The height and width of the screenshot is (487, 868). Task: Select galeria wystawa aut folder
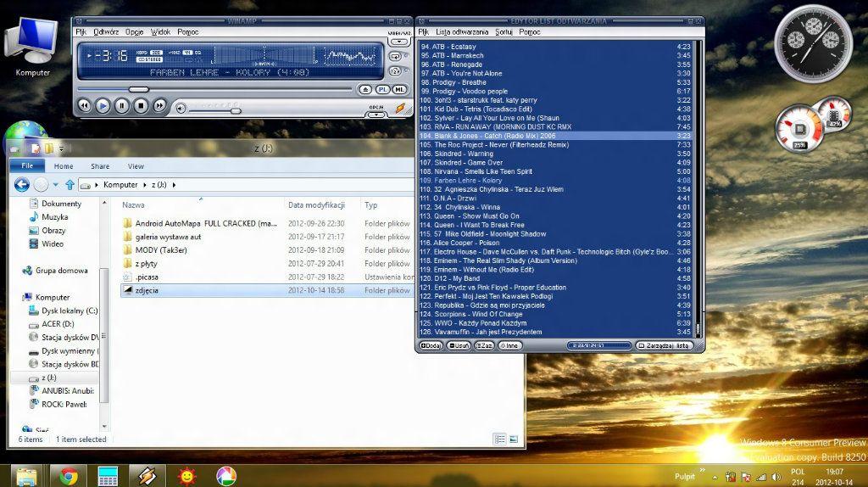265,237
